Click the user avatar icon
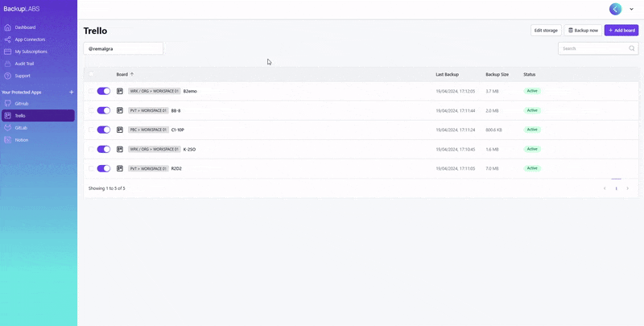 pyautogui.click(x=615, y=9)
